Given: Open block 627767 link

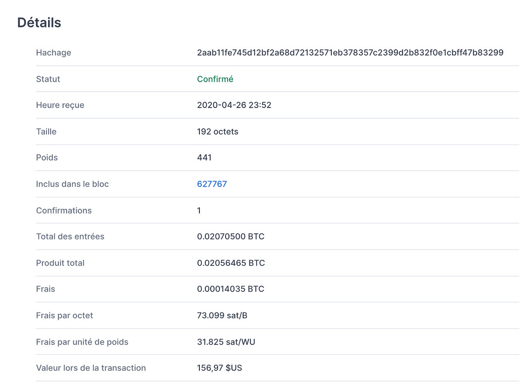Looking at the screenshot, I should coord(212,184).
